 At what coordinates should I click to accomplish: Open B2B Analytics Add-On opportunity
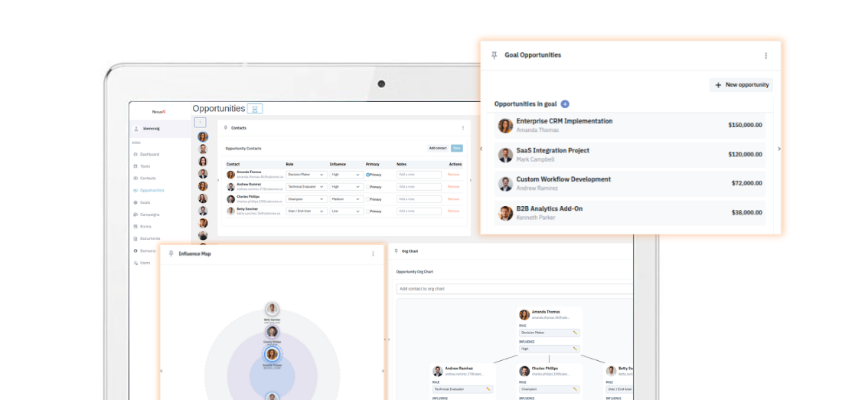[x=630, y=213]
